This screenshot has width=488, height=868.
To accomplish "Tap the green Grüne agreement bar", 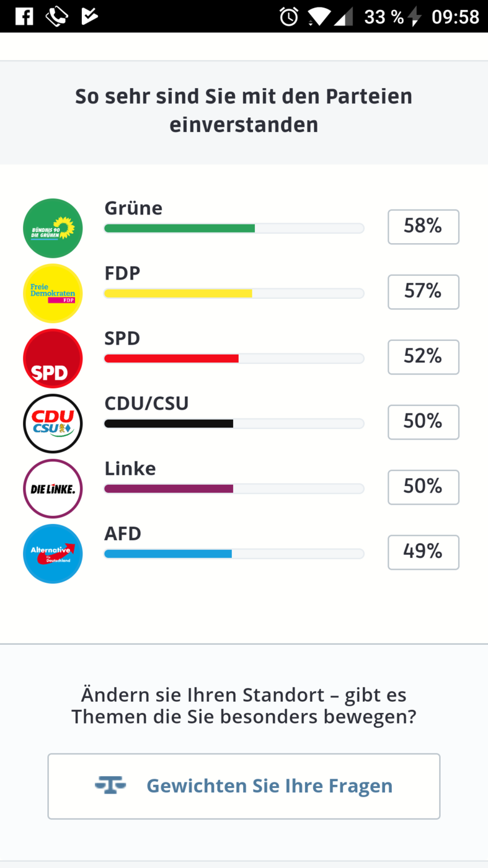I will 234,228.
